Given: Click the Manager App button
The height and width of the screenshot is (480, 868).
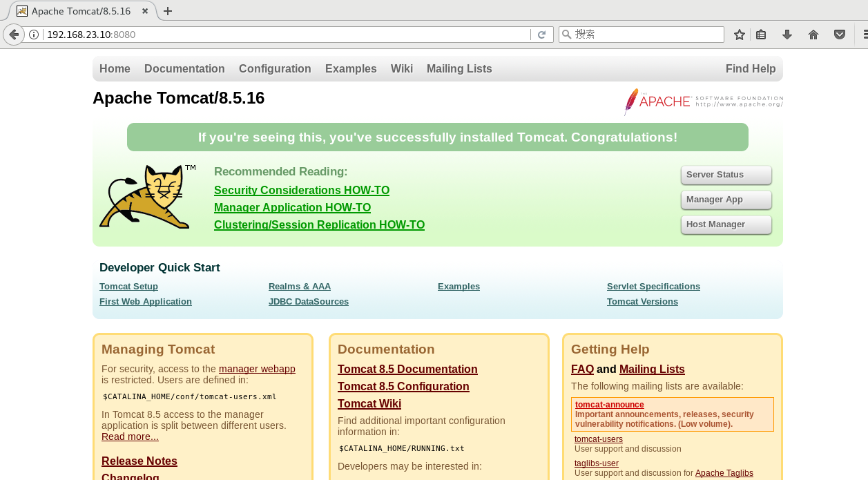Looking at the screenshot, I should point(726,200).
